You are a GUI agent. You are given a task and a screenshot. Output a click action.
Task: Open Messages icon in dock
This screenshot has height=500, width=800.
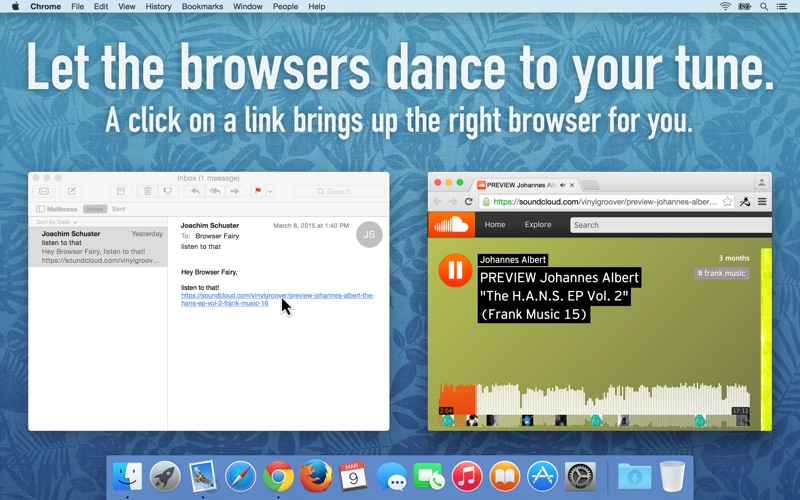point(391,478)
